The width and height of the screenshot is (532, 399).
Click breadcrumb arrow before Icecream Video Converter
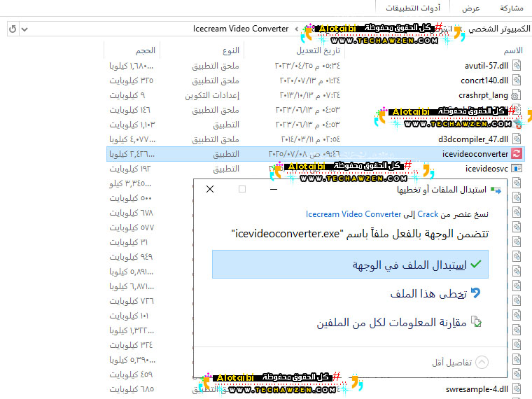(x=297, y=29)
